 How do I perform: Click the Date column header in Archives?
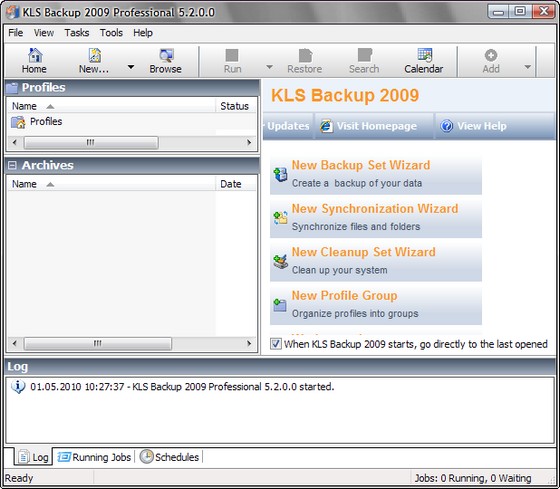236,184
